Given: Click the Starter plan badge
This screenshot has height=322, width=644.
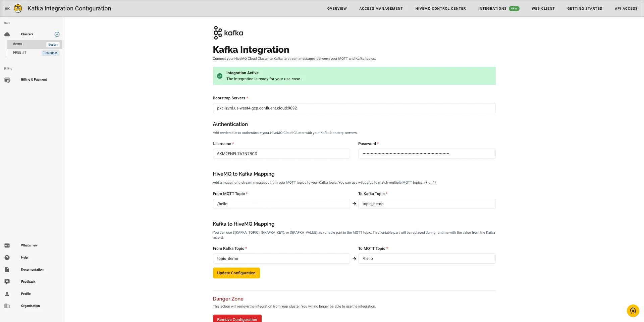Looking at the screenshot, I should click(53, 45).
